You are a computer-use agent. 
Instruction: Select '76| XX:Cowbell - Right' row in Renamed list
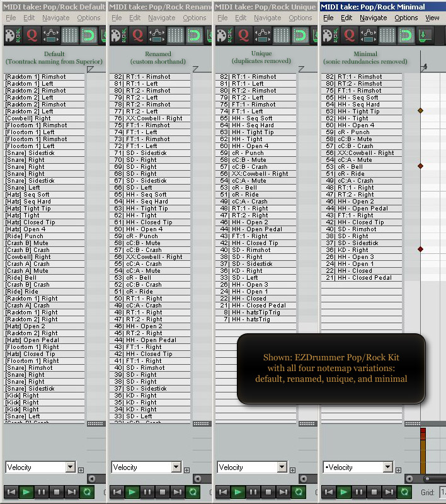pos(150,118)
